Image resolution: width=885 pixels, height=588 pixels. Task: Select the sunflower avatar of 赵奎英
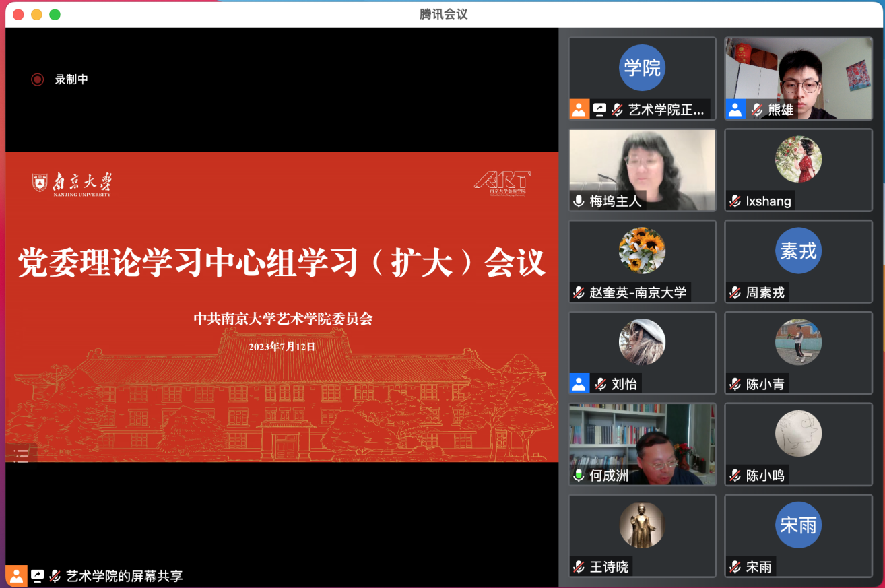click(642, 251)
